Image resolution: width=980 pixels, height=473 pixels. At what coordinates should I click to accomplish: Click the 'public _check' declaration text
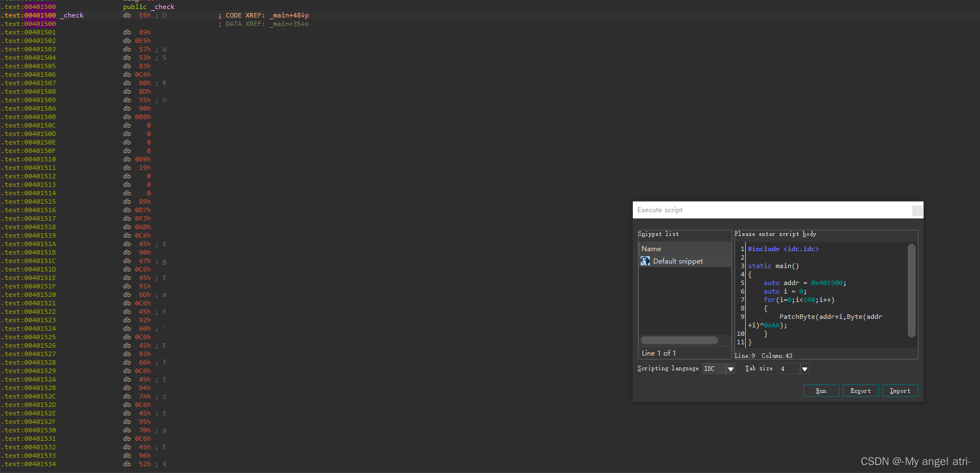click(x=149, y=7)
